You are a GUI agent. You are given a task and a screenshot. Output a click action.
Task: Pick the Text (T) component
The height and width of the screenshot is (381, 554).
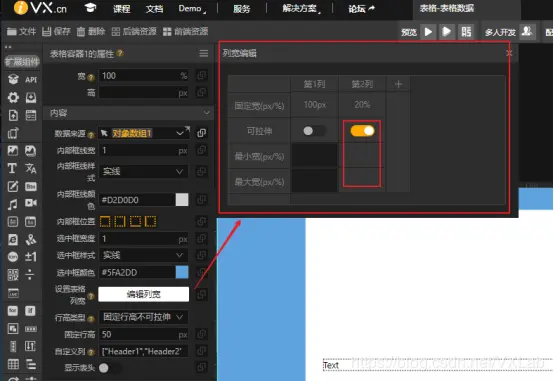tap(12, 168)
